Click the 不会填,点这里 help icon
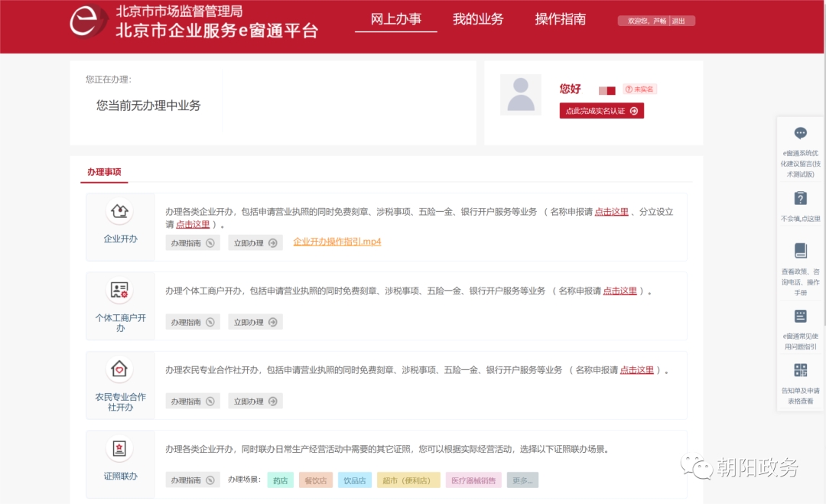The width and height of the screenshot is (826, 504). coord(800,199)
